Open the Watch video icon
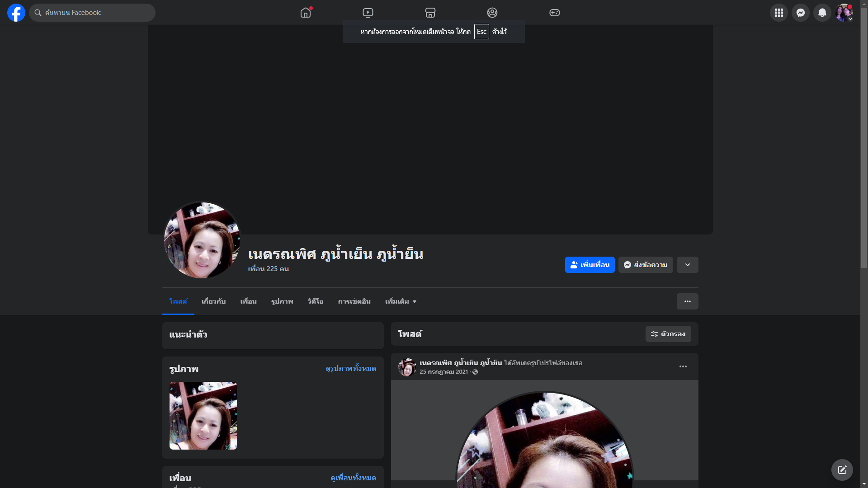Screen dimensions: 868x488 point(368,13)
